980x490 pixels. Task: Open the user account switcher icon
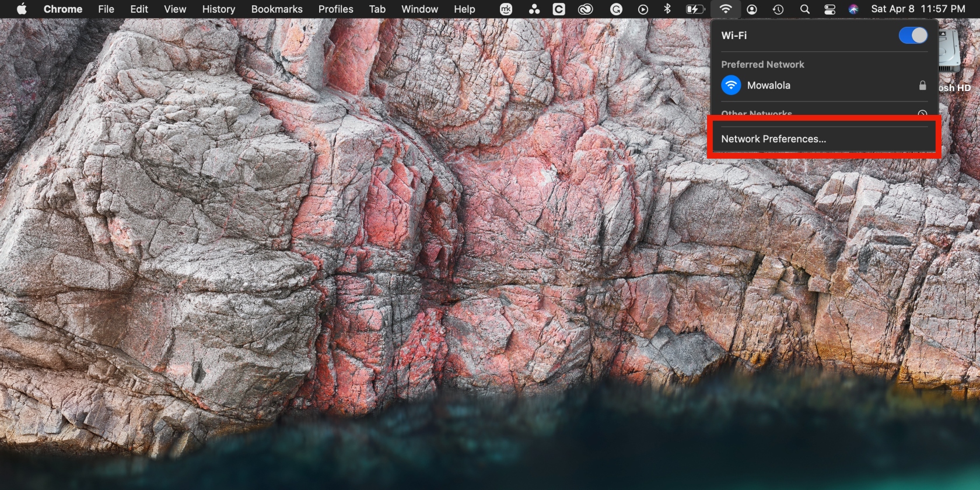point(752,9)
